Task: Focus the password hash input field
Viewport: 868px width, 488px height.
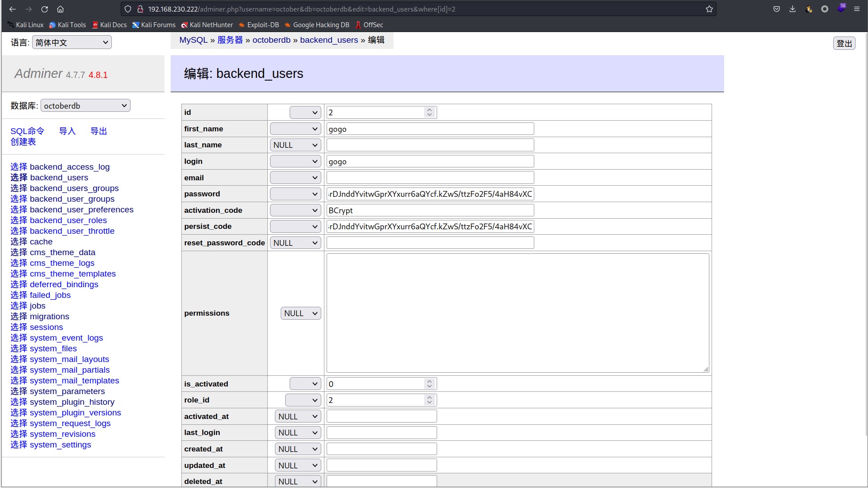Action: tap(430, 194)
